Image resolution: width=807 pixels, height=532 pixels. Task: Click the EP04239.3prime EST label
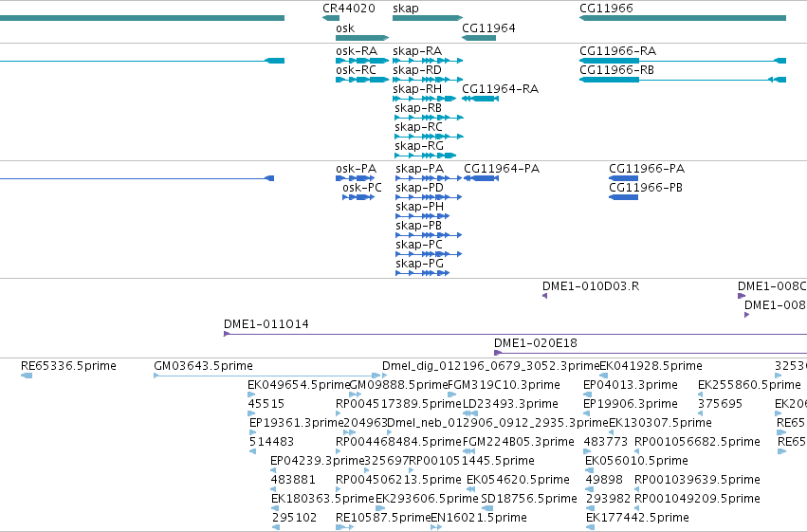pos(317,462)
